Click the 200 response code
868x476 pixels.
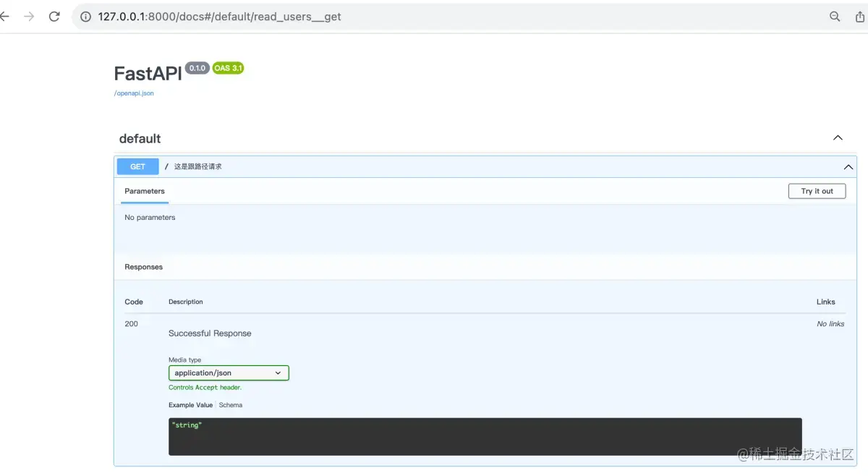131,323
